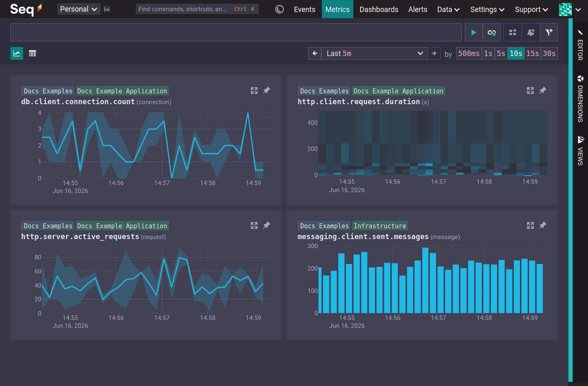Click the Seq logo
588x386 pixels.
26,9
